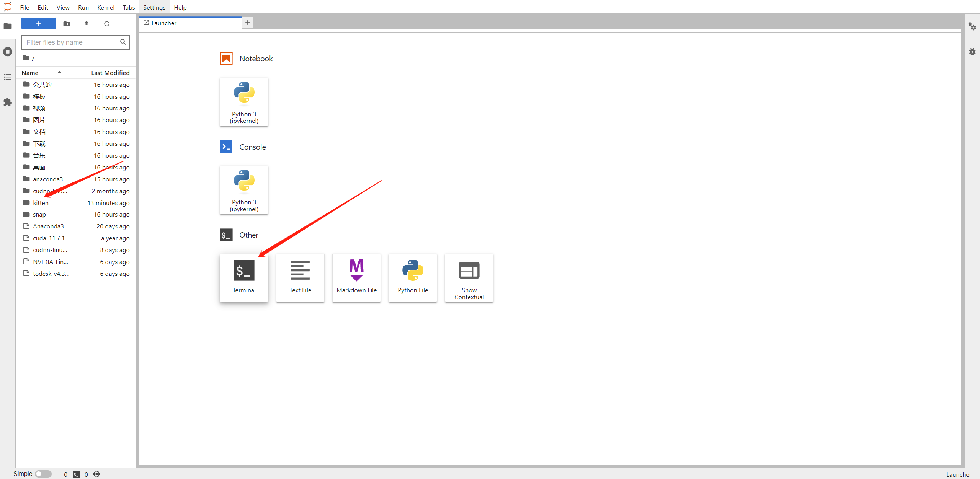
Task: Select the kitten folder
Action: (76, 203)
